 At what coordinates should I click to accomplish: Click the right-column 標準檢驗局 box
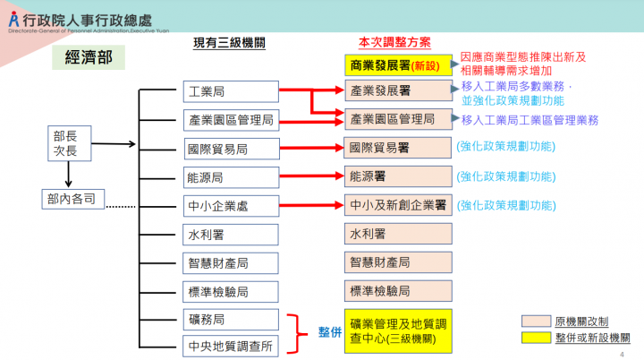(398, 291)
